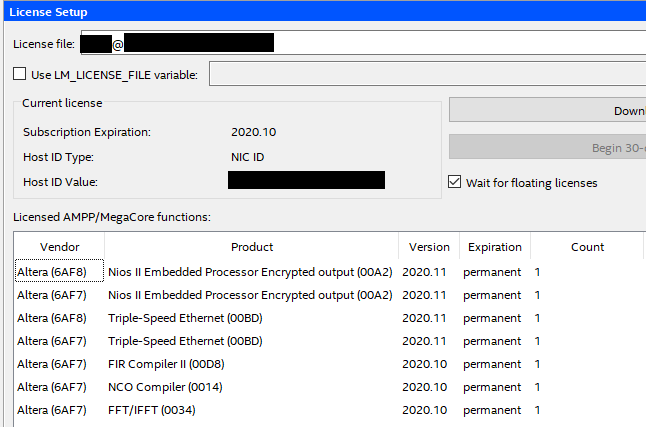Click the Expiration column header
646x427 pixels.
point(495,246)
